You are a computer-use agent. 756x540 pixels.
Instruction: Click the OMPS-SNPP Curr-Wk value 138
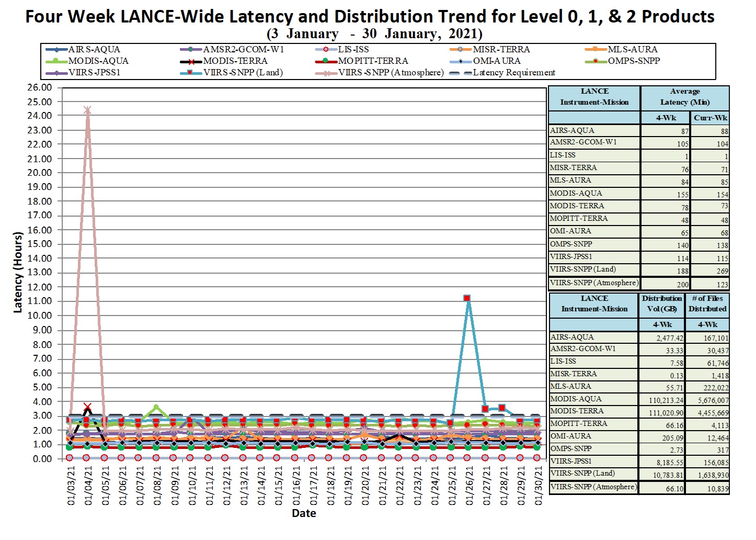click(722, 245)
